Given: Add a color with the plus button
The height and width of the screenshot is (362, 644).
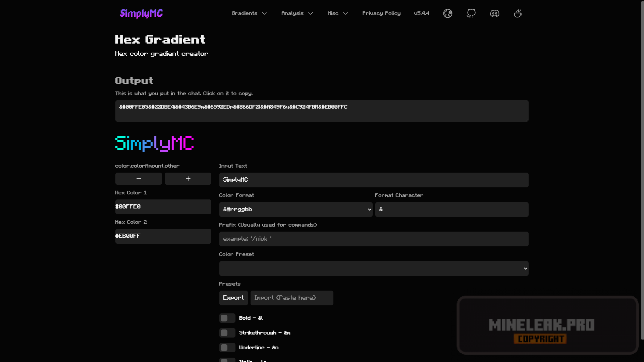Looking at the screenshot, I should click(188, 179).
